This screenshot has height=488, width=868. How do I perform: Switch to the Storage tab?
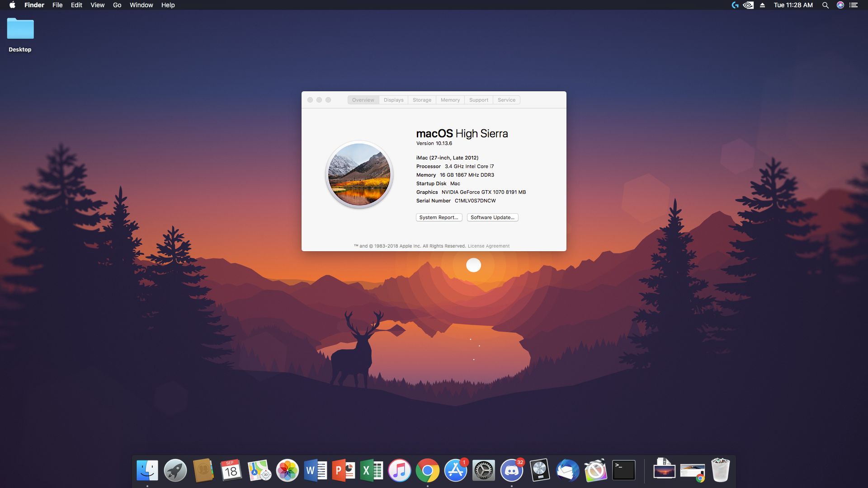421,100
